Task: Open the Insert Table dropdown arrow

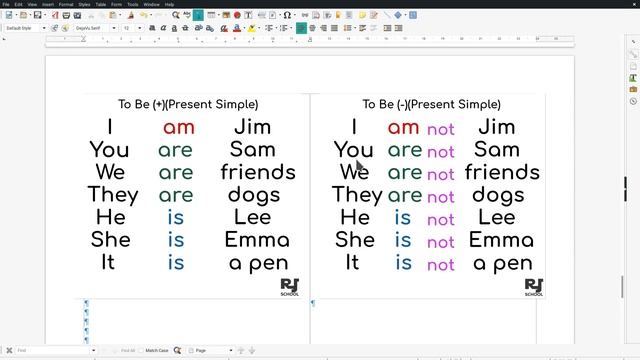Action: (218, 15)
